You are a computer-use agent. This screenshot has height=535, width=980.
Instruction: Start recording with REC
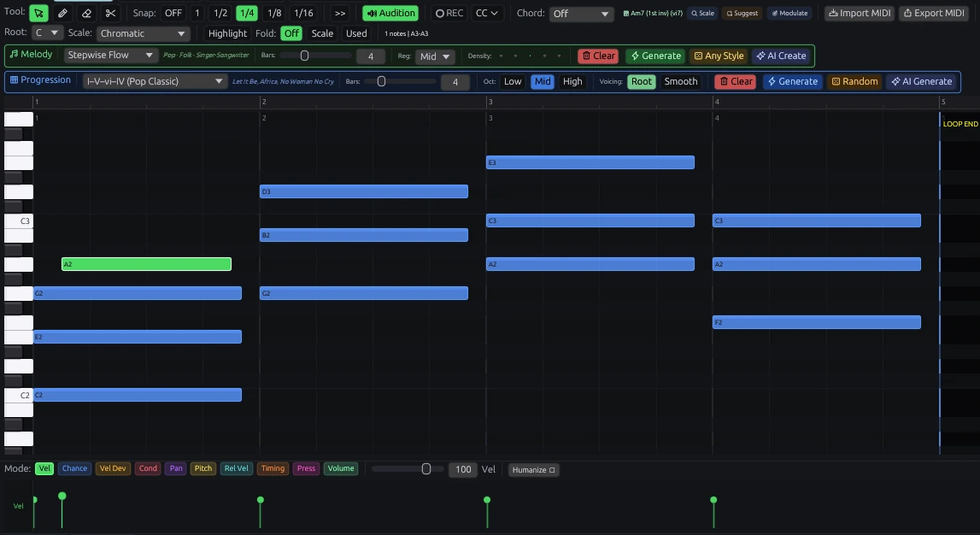click(449, 13)
